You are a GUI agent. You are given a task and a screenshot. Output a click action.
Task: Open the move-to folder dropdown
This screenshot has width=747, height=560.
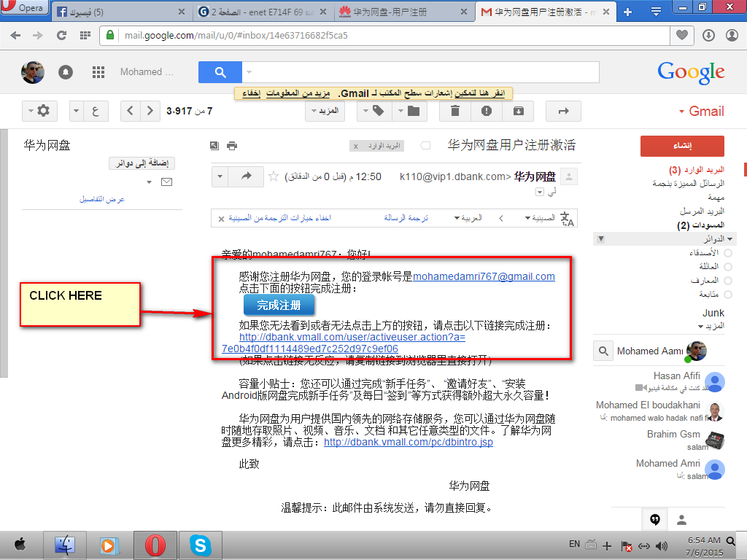409,111
